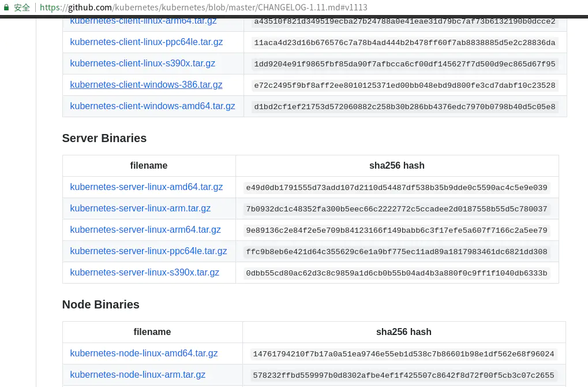Open kubernetes-client-linux-ppc64le.tar.gz link
Viewport: 588px width, 387px height.
[x=146, y=42]
